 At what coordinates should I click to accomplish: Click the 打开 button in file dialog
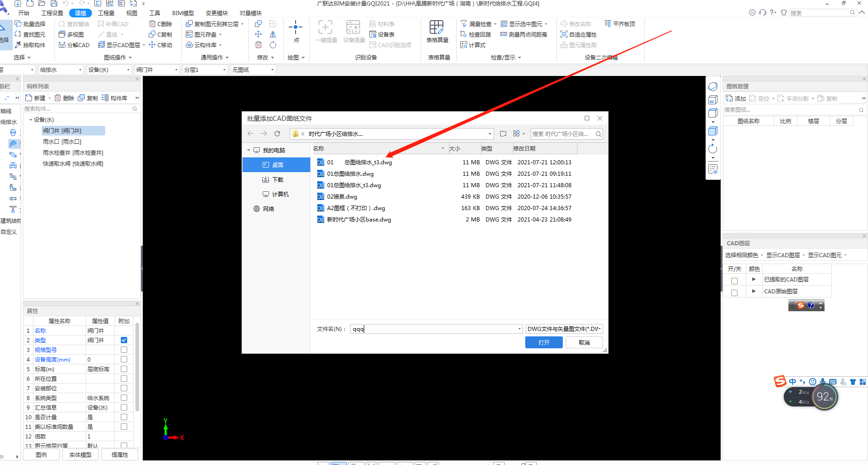click(544, 342)
